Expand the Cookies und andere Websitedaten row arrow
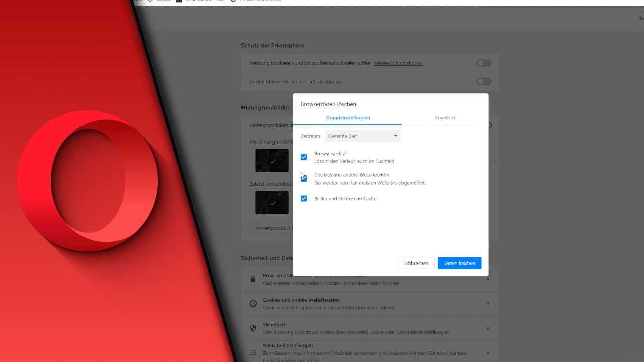Image resolution: width=644 pixels, height=362 pixels. [488, 304]
